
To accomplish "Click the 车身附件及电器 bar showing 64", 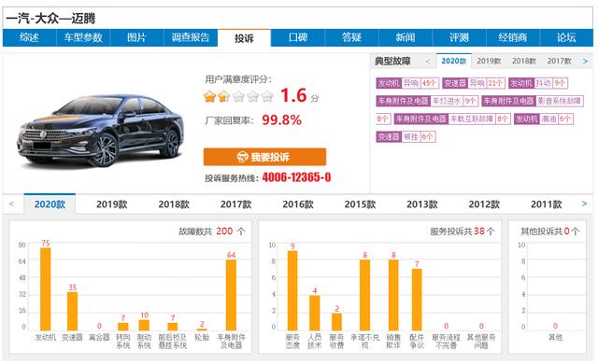I will 231,295.
